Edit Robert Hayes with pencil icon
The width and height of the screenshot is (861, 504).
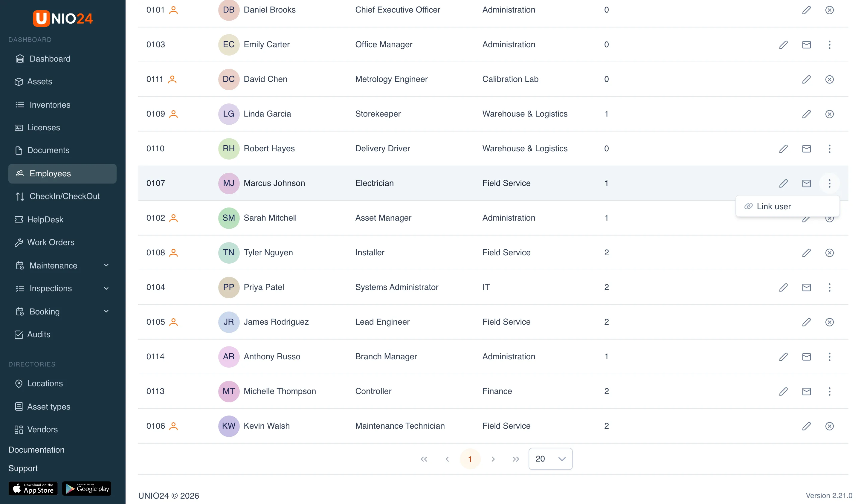[784, 149]
